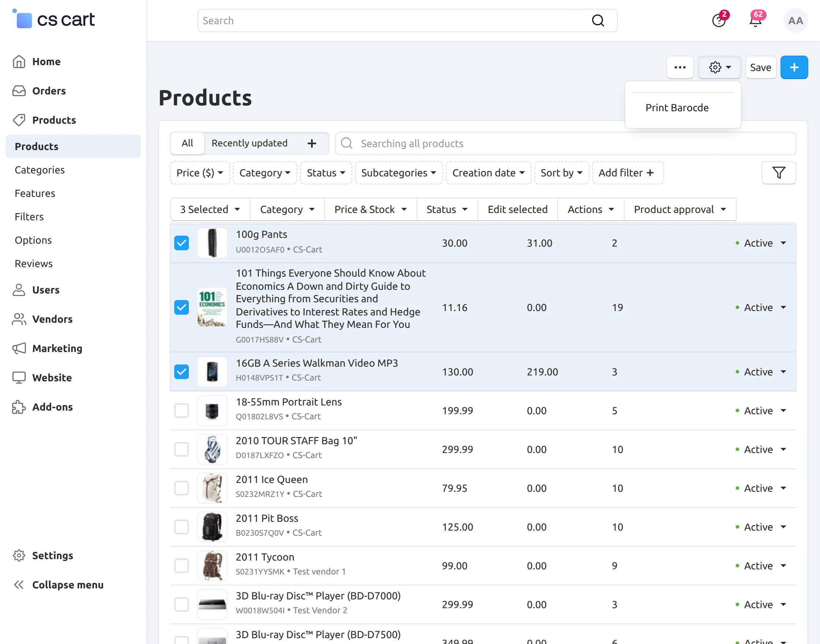Uncheck the 100g Pants checkbox
The height and width of the screenshot is (644, 820).
pyautogui.click(x=182, y=243)
